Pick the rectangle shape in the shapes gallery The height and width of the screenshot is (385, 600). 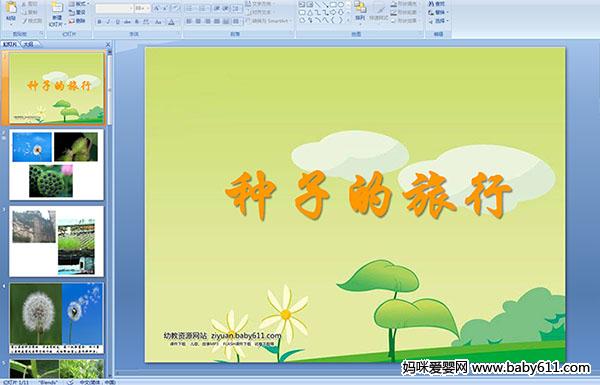pos(333,5)
